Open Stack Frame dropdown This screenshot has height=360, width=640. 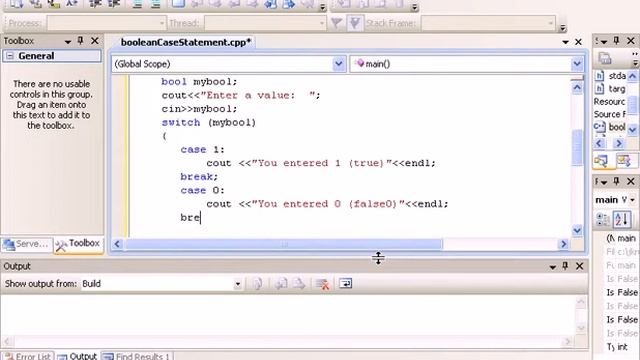click(x=550, y=23)
